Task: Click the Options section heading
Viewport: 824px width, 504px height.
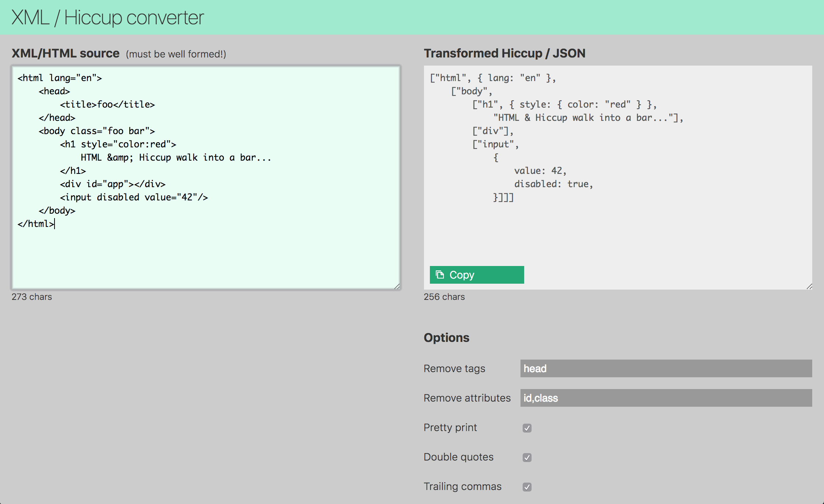Action: point(446,337)
